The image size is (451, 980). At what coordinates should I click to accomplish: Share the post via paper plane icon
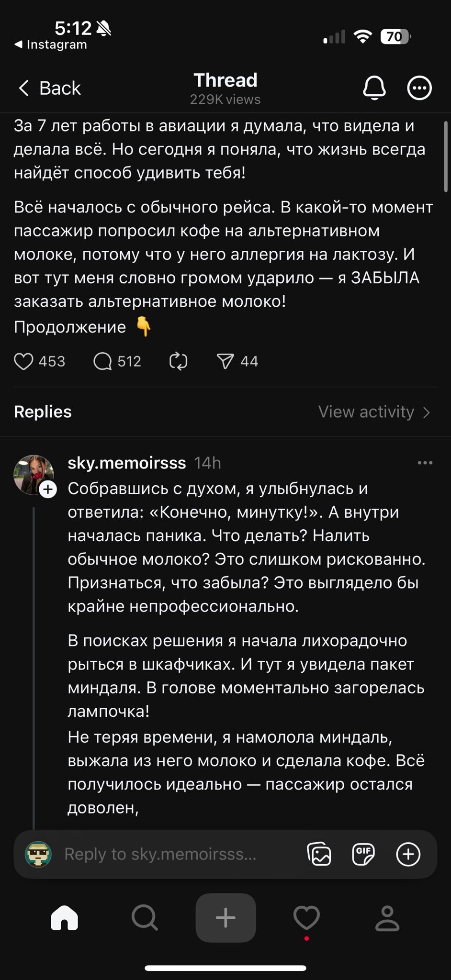coord(225,361)
